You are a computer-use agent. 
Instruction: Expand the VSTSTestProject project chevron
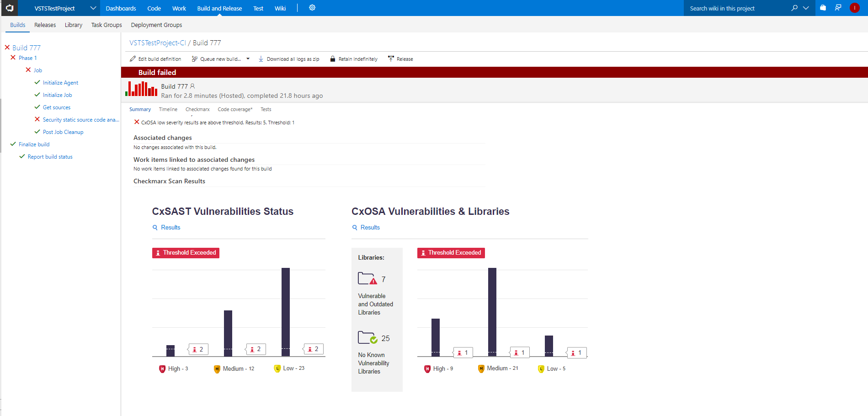(93, 8)
